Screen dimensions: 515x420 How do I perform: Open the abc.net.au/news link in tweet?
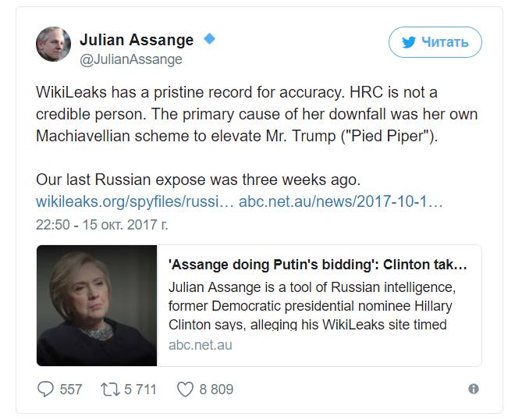click(341, 201)
